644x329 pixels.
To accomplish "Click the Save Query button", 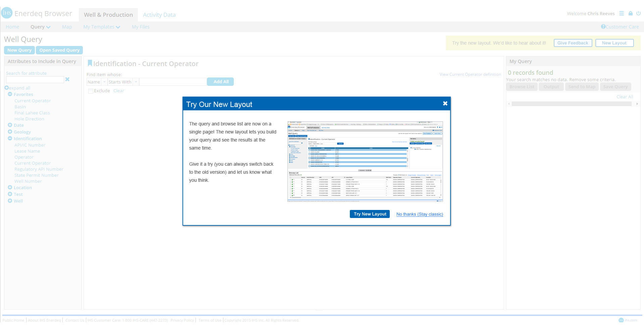I will pyautogui.click(x=615, y=87).
